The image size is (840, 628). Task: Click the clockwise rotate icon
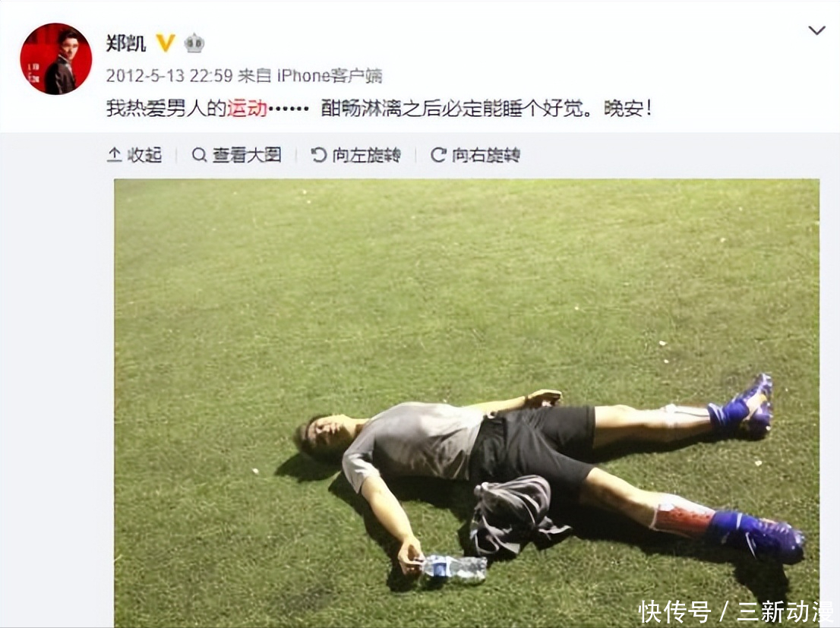[x=438, y=155]
